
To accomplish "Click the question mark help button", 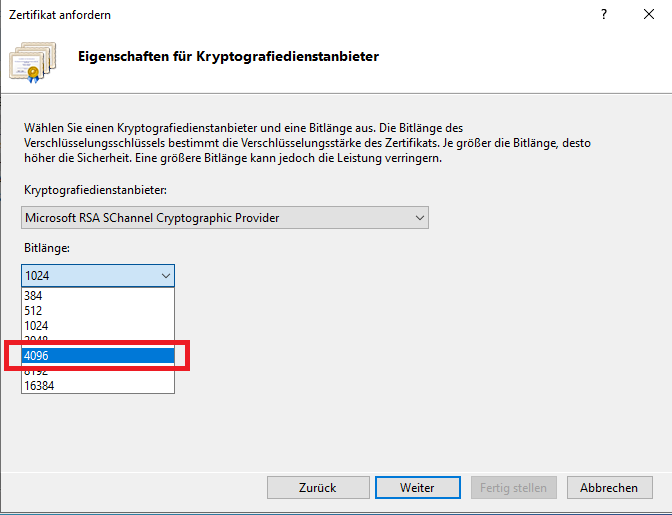I will 603,15.
